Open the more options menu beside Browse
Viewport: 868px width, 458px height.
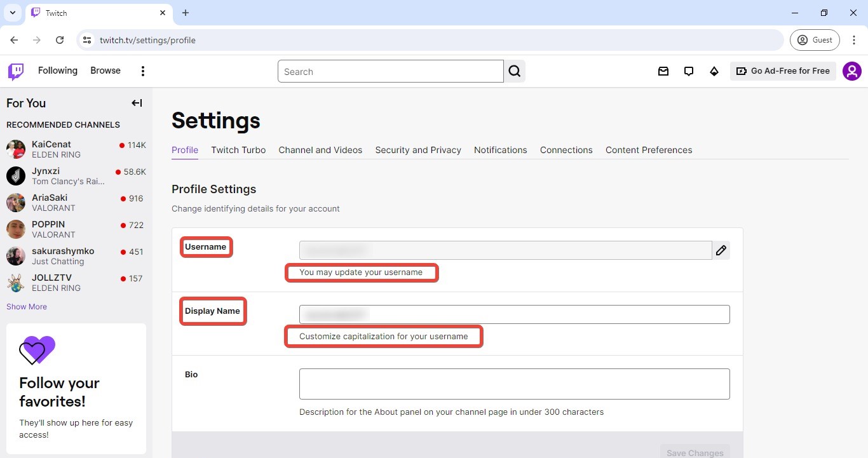[x=142, y=71]
